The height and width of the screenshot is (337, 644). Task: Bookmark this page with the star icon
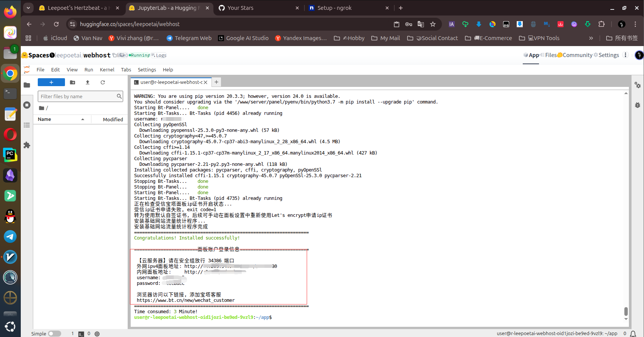[433, 24]
